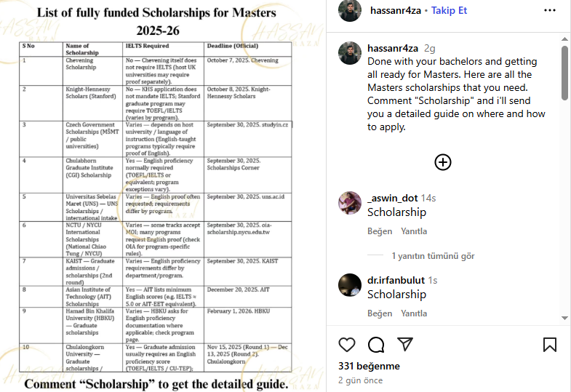Open dr.irfanbulut profile picture
This screenshot has width=571, height=392.
click(x=350, y=285)
